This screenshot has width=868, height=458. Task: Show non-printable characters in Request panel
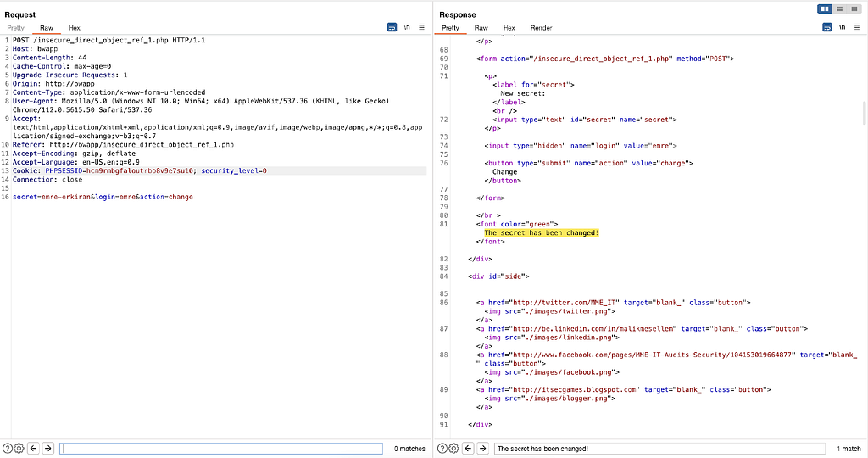click(407, 27)
